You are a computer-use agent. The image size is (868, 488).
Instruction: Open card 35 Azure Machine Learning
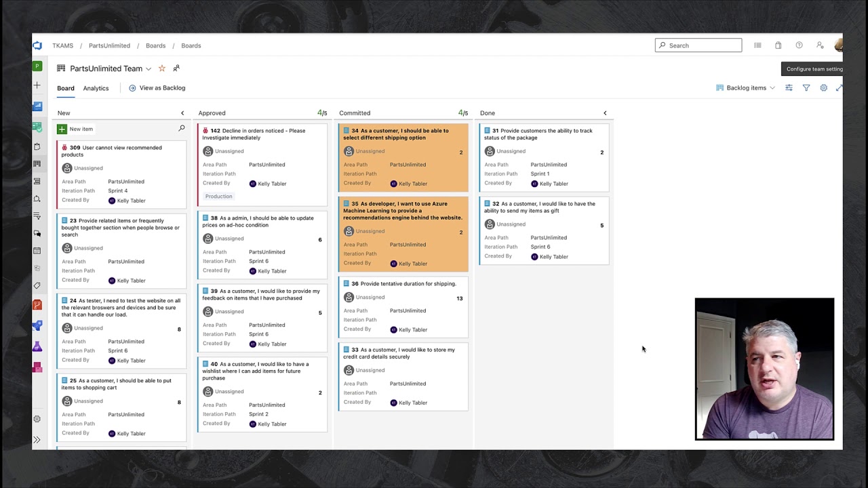[403, 211]
